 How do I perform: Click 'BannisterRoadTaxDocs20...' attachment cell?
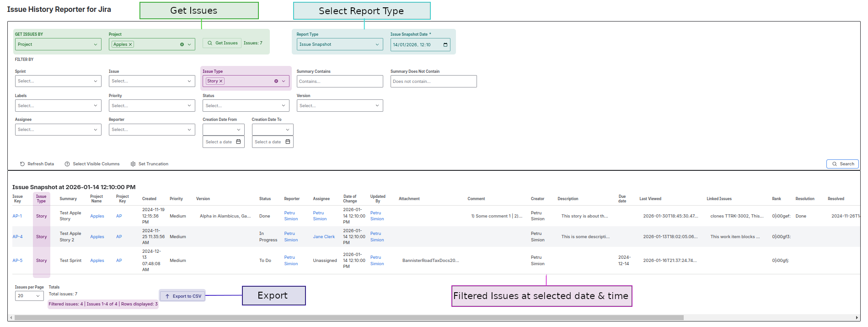pos(430,261)
